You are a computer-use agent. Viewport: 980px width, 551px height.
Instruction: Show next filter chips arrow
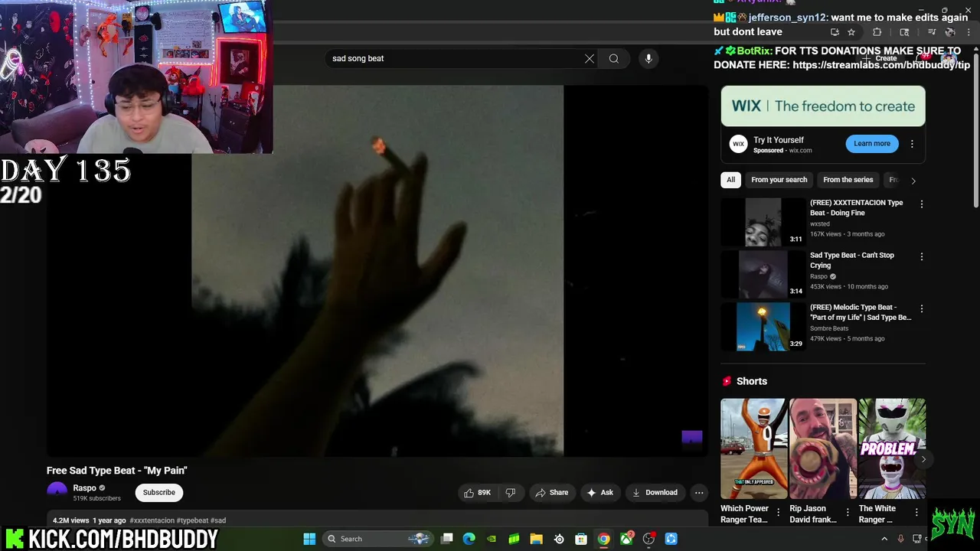tap(913, 181)
